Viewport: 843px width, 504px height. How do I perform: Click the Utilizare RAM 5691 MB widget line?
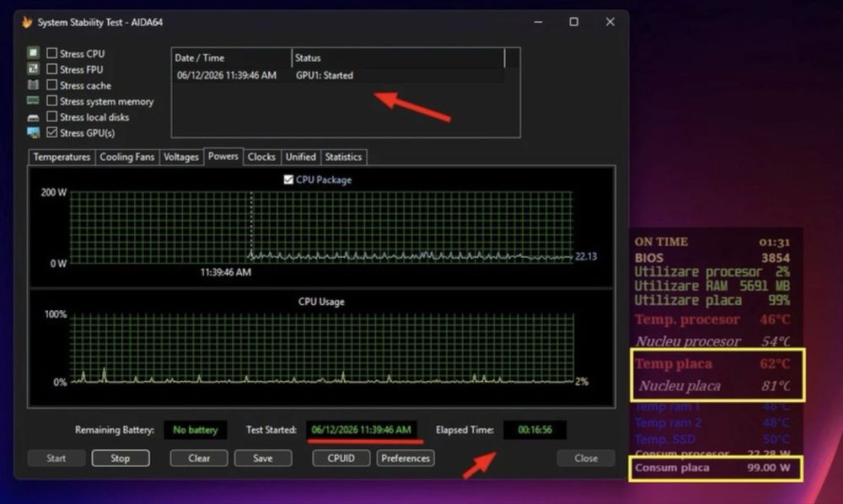point(712,286)
